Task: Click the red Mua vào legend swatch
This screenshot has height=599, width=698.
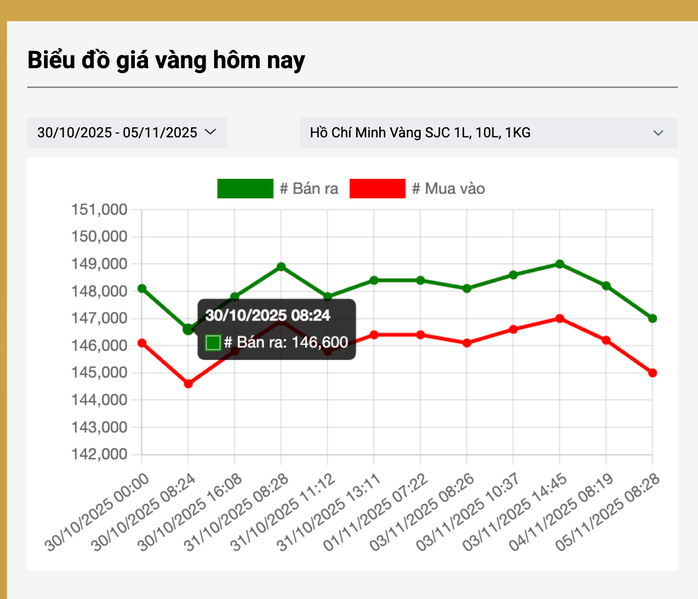Action: [x=377, y=188]
